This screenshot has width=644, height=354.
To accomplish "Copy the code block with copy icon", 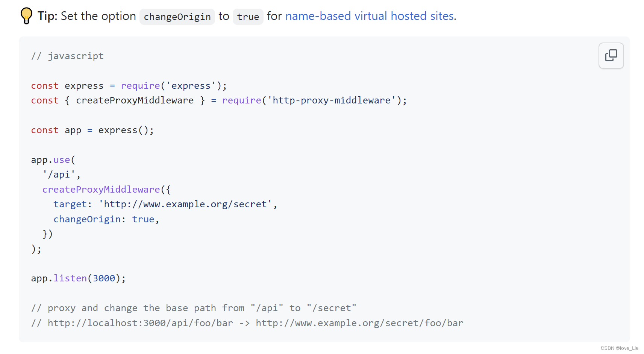I will 611,56.
